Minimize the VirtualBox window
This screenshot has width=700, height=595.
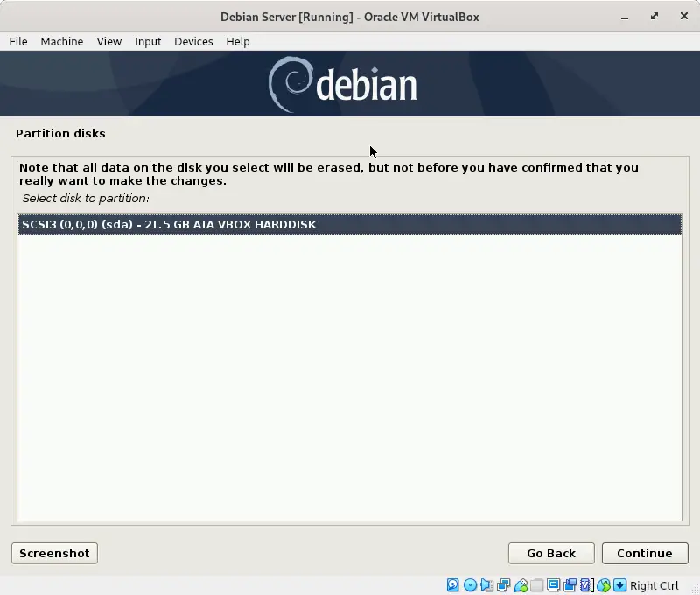pos(625,17)
